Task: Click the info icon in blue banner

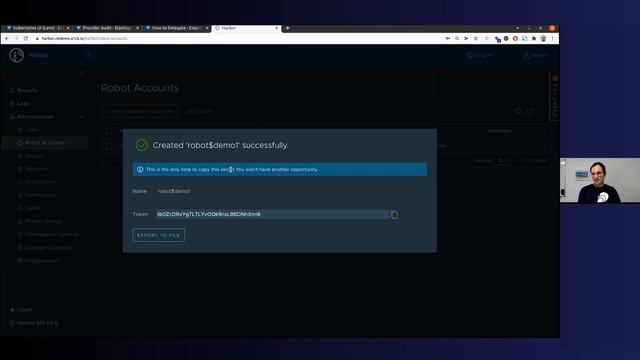Action: tap(140, 169)
